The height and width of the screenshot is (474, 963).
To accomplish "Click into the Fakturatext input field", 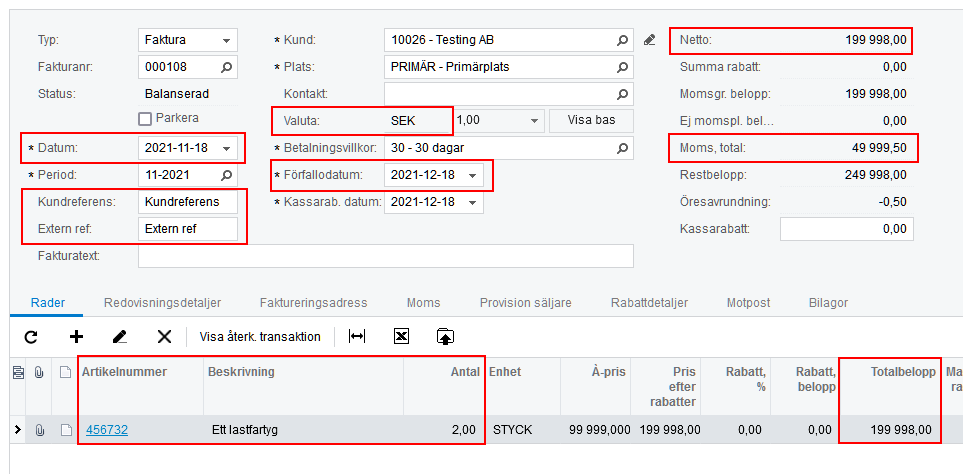I will tap(385, 256).
